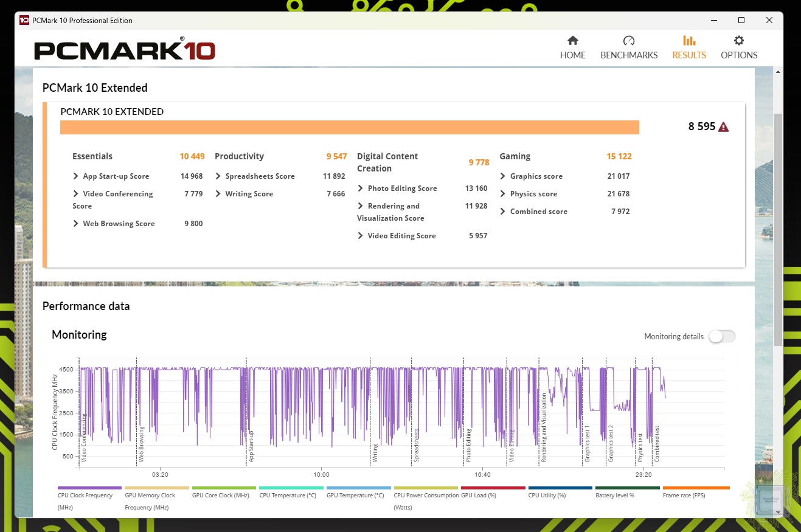
Task: Maximize the PCMark 10 window
Action: (741, 20)
